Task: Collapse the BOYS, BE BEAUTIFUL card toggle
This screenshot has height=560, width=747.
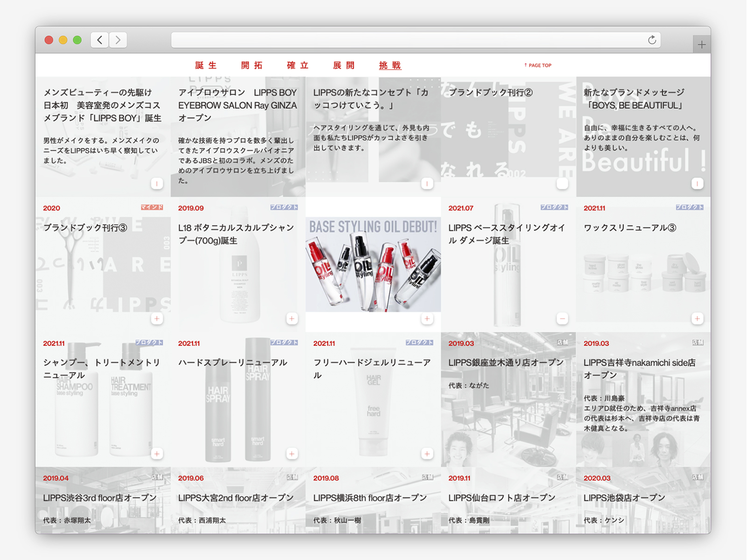Action: [697, 183]
